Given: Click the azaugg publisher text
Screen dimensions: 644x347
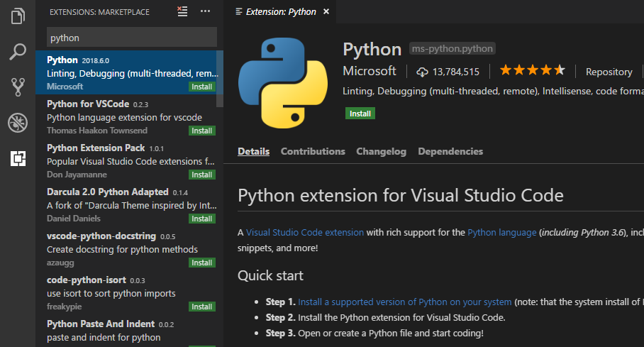Looking at the screenshot, I should (x=60, y=263).
